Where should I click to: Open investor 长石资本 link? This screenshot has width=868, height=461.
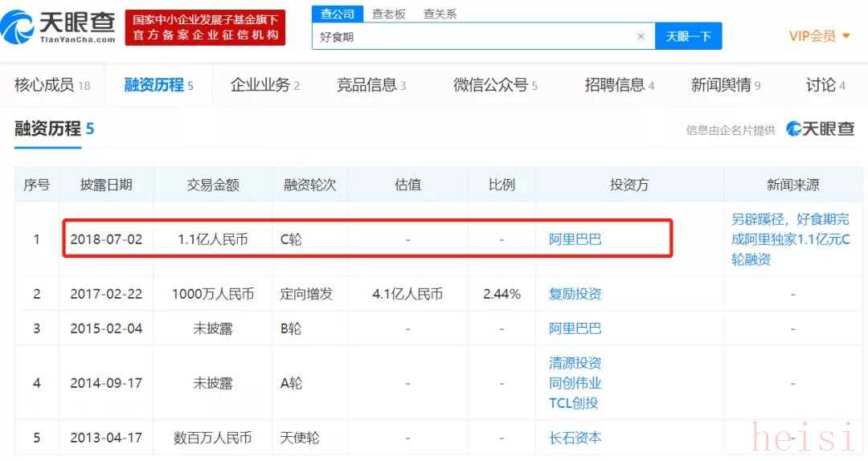575,438
